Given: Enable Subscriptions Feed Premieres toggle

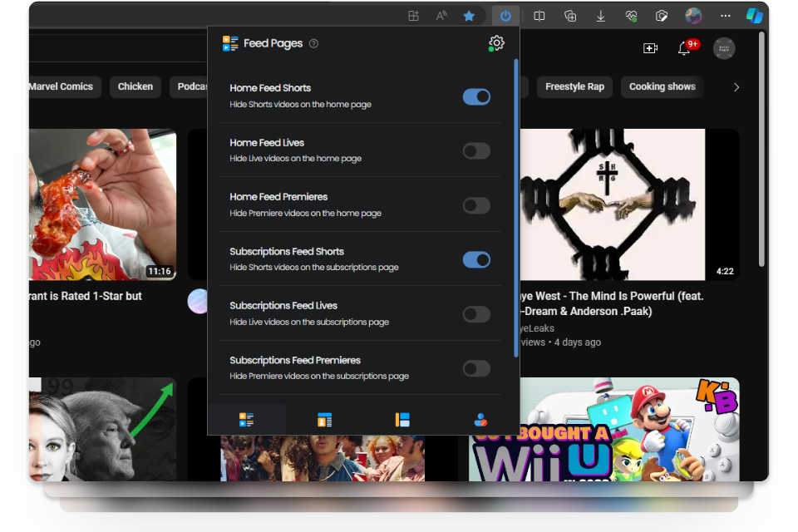Looking at the screenshot, I should [476, 368].
